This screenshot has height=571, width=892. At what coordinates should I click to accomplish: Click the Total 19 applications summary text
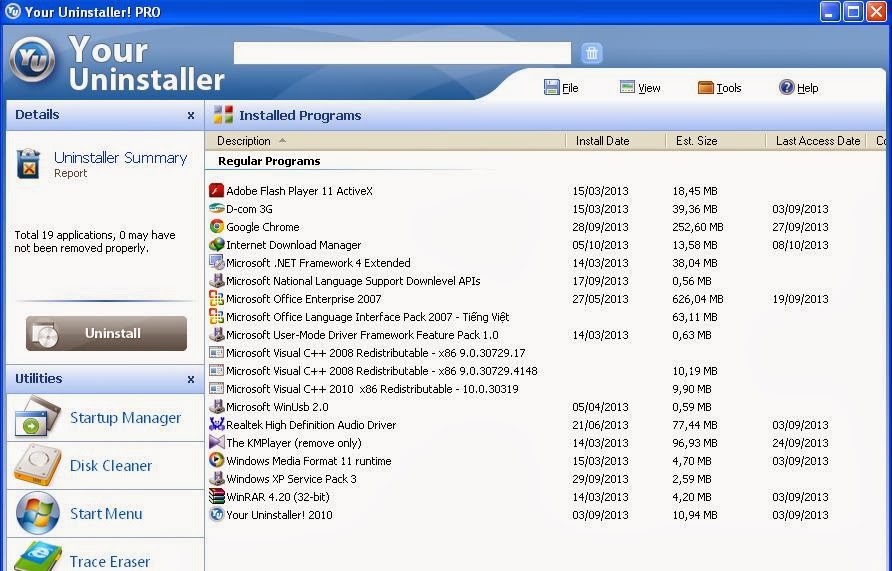pyautogui.click(x=94, y=241)
